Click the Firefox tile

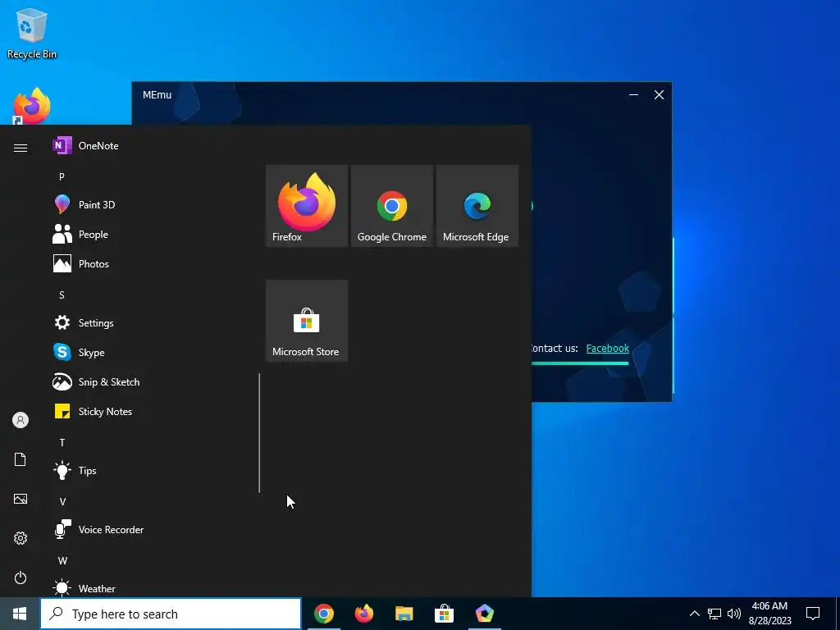pyautogui.click(x=307, y=206)
